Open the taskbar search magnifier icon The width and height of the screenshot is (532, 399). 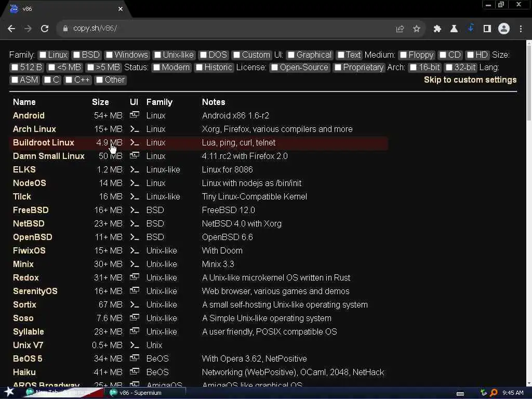494,393
